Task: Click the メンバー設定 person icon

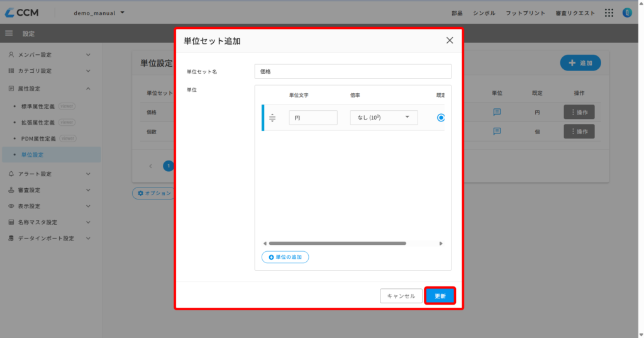Action: coord(11,55)
